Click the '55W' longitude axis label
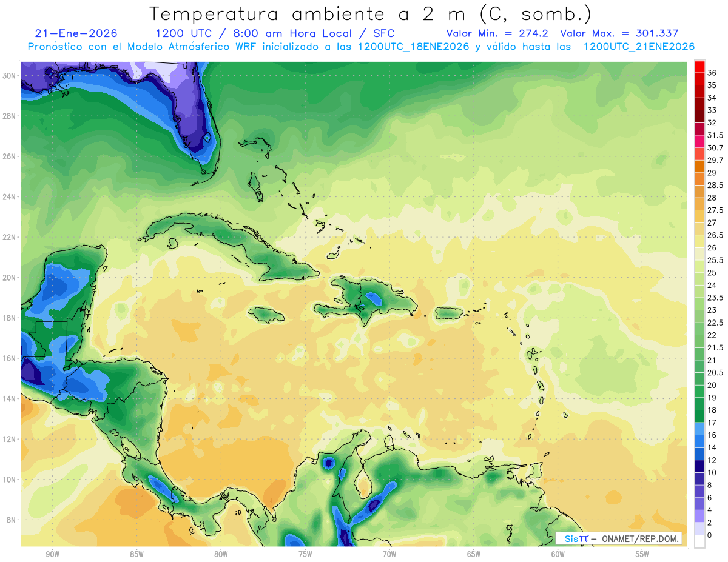 642,554
